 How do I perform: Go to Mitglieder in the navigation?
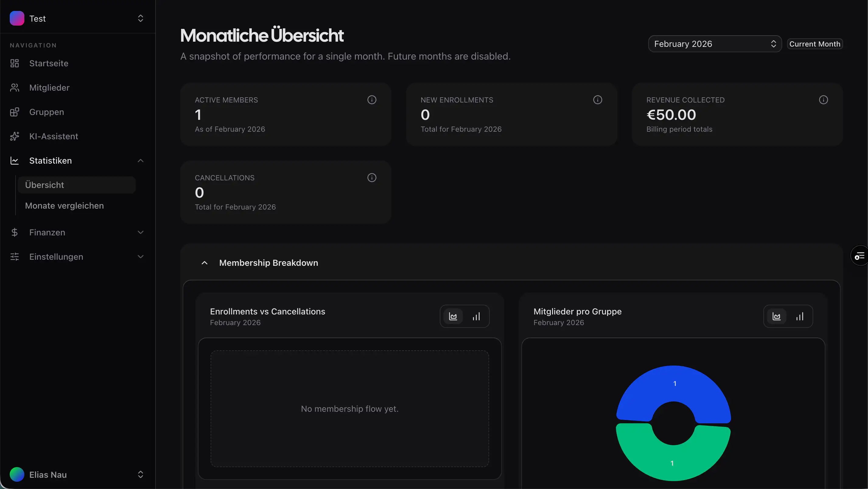[49, 88]
